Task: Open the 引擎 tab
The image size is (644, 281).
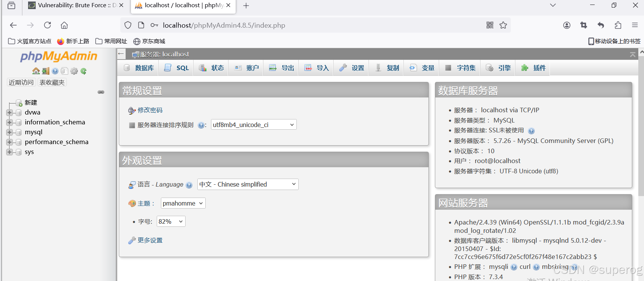Action: point(498,68)
